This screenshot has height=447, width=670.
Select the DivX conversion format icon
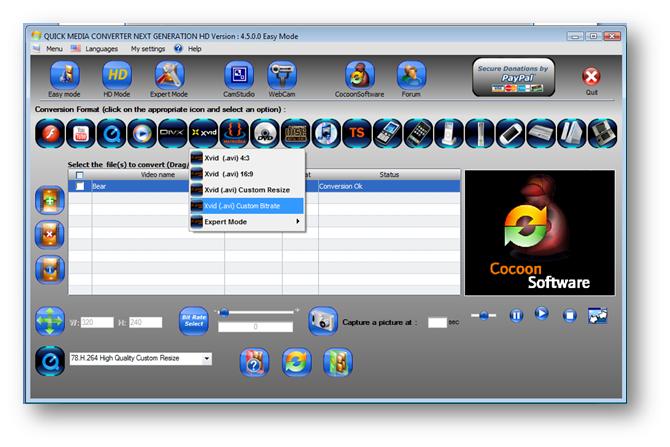(173, 134)
